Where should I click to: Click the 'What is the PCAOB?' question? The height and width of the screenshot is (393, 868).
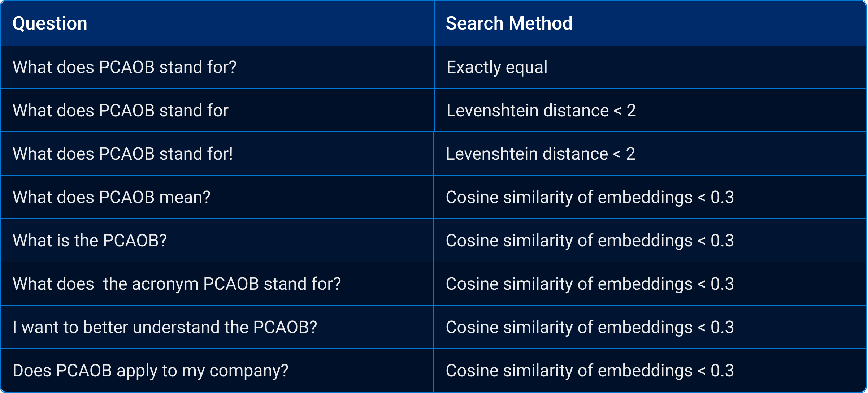217,241
